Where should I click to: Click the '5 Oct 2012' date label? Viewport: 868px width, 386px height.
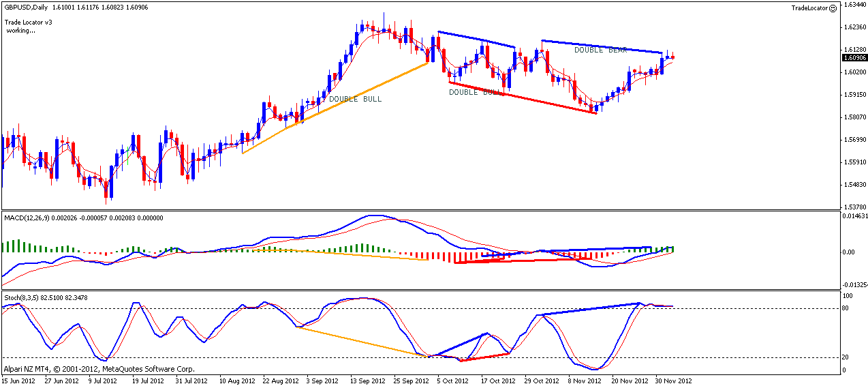point(454,381)
